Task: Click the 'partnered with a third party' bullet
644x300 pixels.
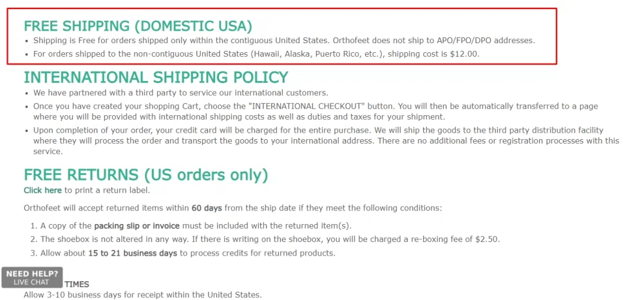Action: point(180,93)
